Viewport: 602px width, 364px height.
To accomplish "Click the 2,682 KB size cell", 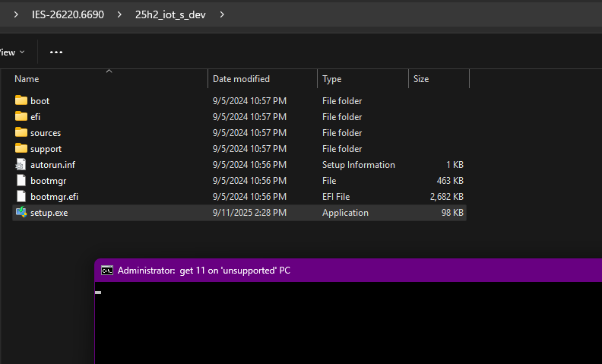I will click(x=446, y=197).
